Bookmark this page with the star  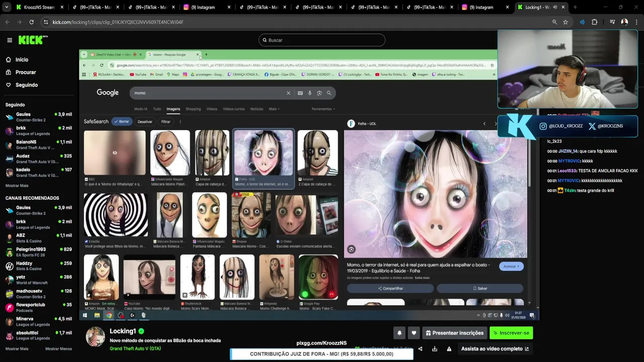pos(566,22)
